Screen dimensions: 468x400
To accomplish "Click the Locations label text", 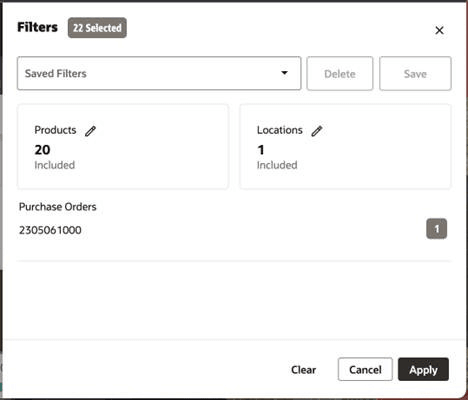I will coord(280,130).
